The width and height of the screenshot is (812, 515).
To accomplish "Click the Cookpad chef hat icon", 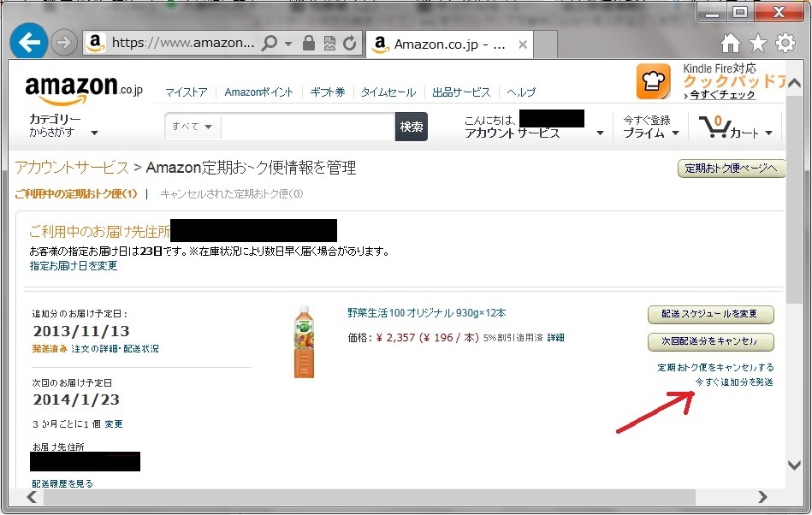I will click(653, 81).
